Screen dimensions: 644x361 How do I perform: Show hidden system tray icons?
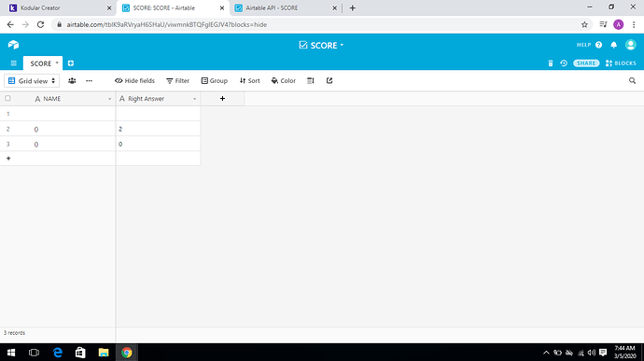tap(546, 353)
